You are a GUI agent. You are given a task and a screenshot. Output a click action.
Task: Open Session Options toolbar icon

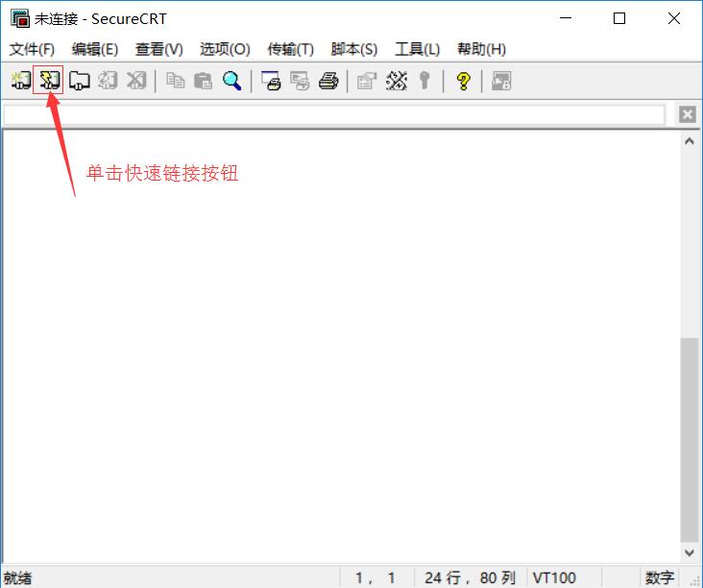[366, 81]
